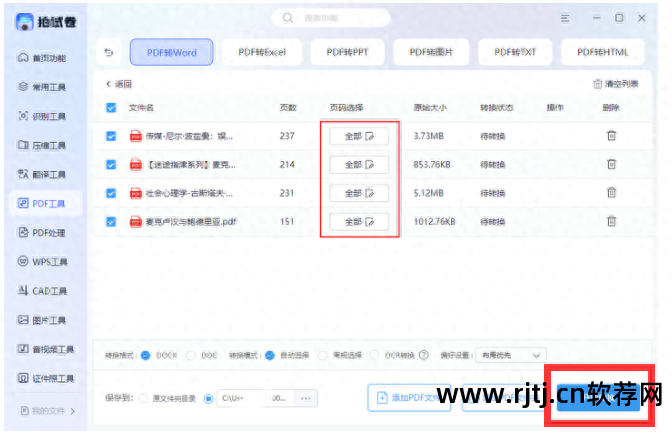672x440 pixels.
Task: Open 音视频工具 in the sidebar
Action: [45, 349]
